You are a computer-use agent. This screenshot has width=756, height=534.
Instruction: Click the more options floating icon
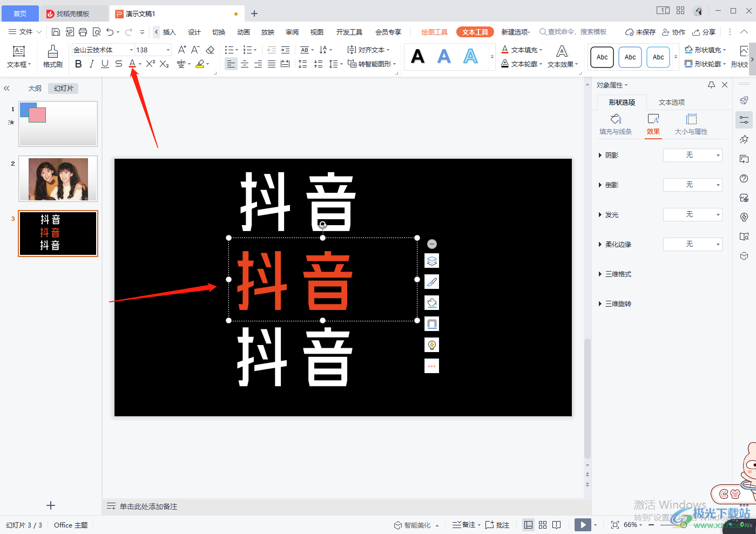pos(431,366)
